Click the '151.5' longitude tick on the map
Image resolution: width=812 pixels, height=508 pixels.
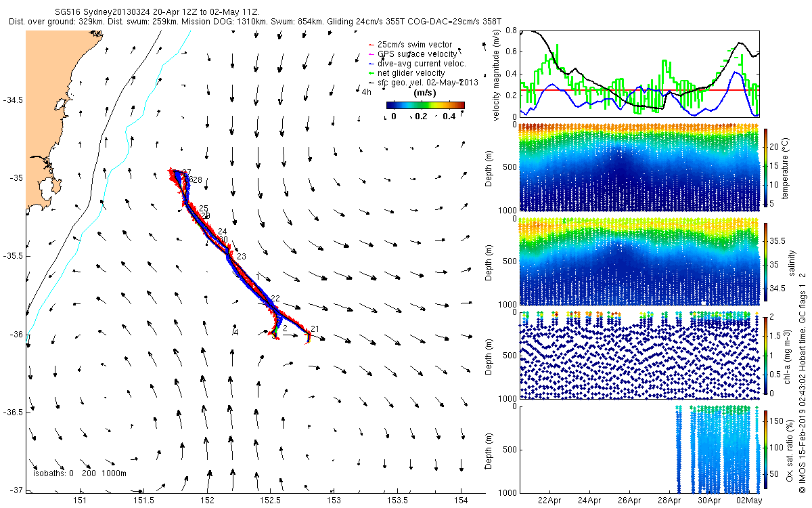(143, 501)
